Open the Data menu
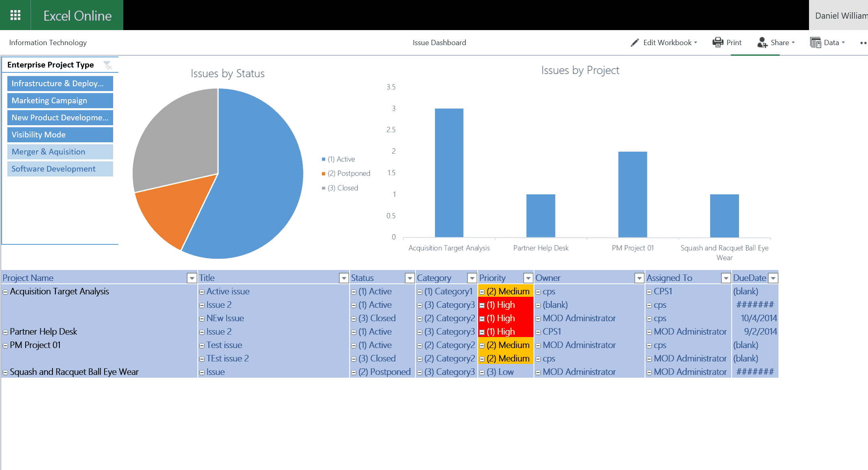The image size is (868, 470). tap(828, 43)
